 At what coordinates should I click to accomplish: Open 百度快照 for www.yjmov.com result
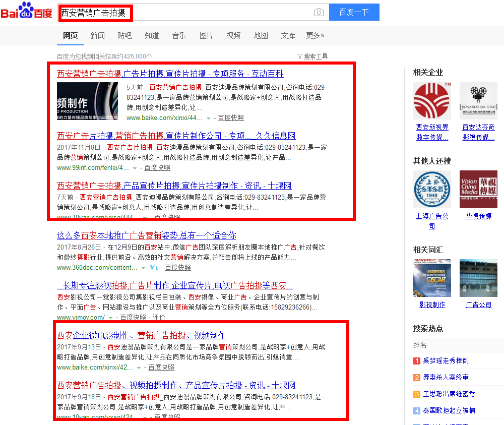(133, 317)
